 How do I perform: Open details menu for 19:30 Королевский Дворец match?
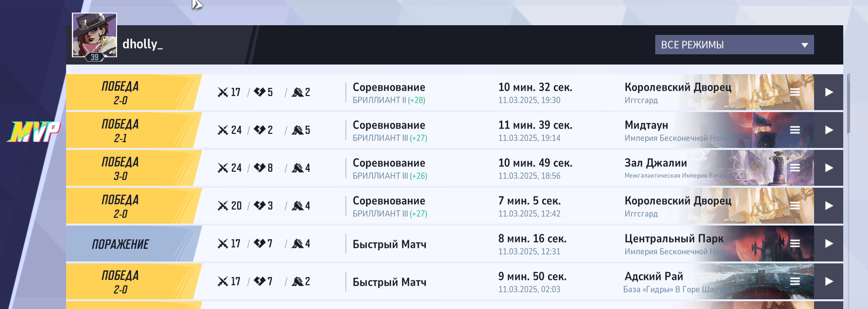coord(795,92)
